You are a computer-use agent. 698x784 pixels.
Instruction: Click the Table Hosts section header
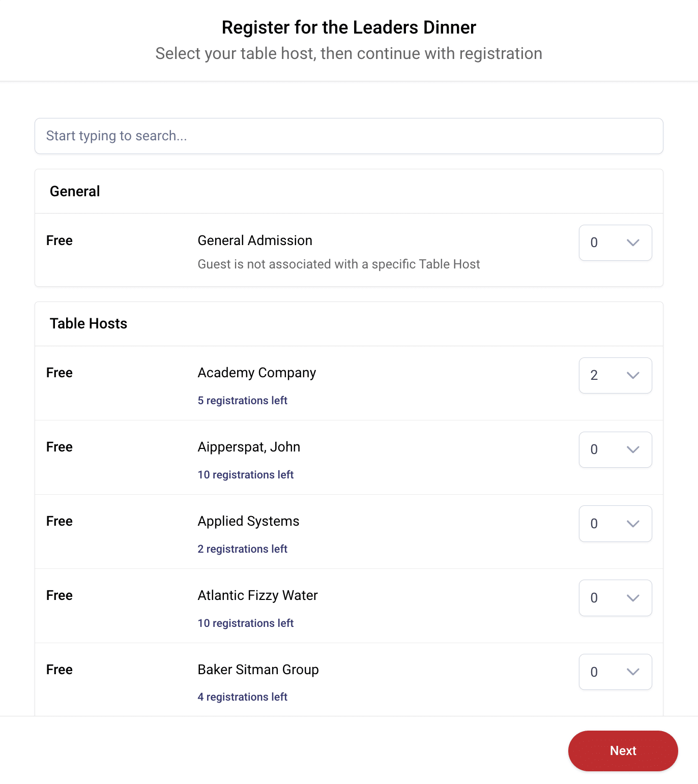(88, 323)
